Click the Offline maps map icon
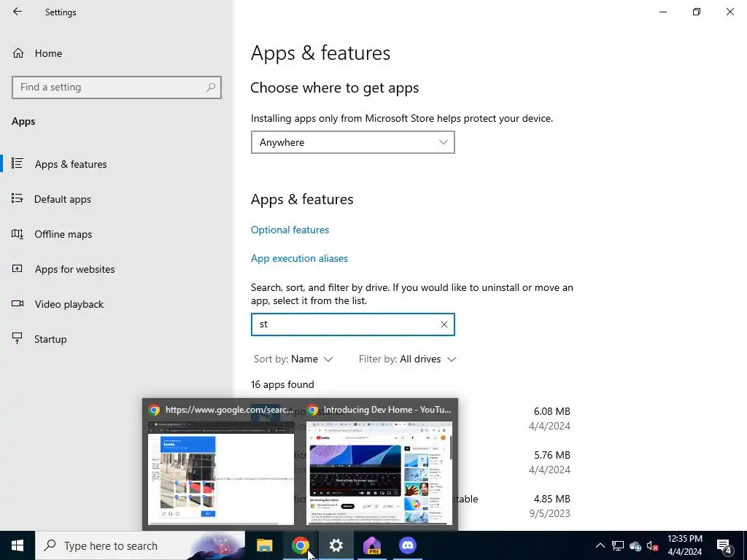Screen dimensions: 747x560 coord(18,234)
